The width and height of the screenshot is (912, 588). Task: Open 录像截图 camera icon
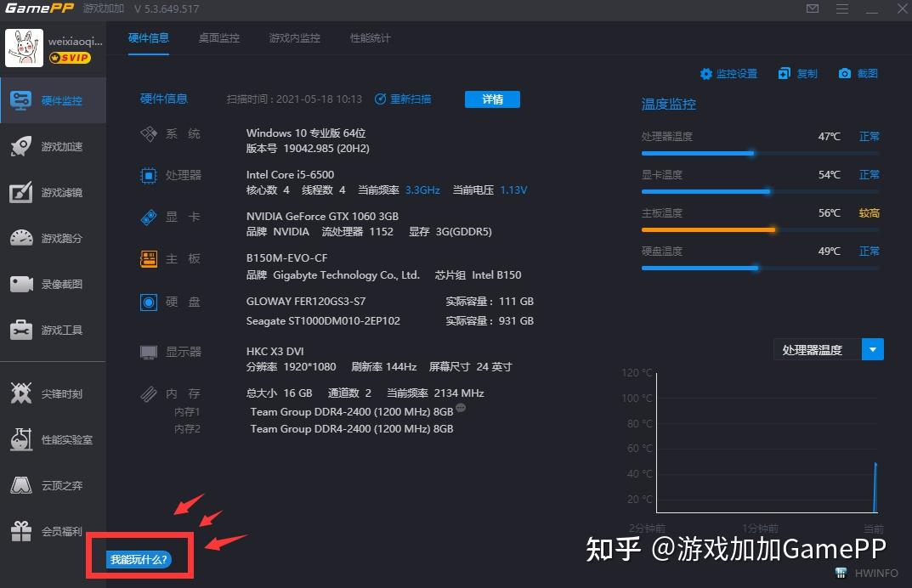(x=21, y=284)
